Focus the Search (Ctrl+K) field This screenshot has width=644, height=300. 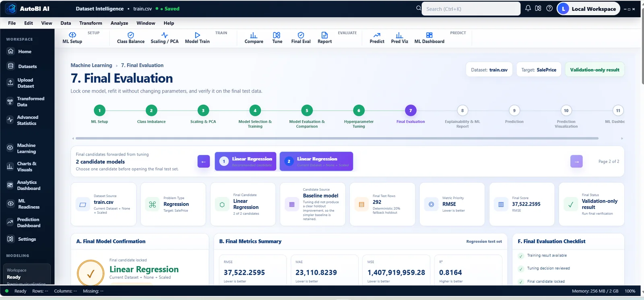[x=471, y=8]
